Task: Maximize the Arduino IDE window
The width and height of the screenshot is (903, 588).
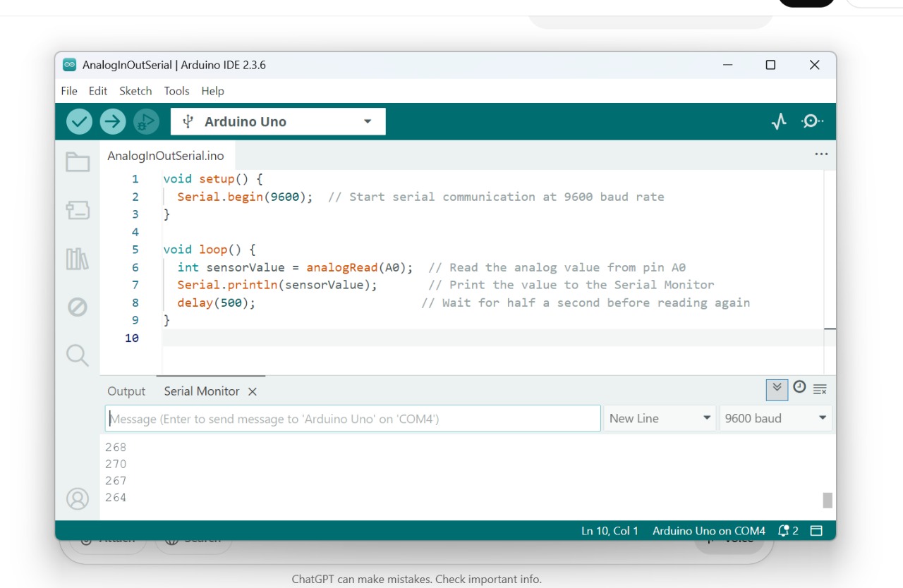Action: 770,65
